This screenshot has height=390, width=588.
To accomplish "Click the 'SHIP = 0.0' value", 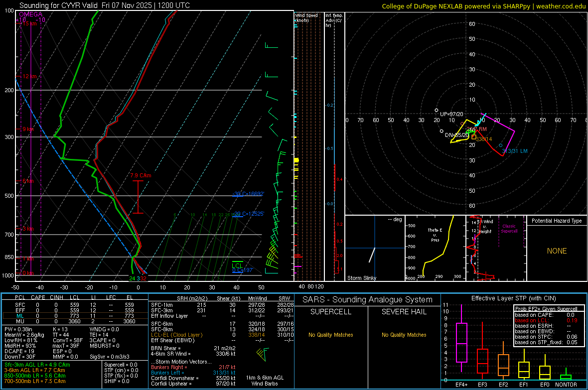I will pyautogui.click(x=117, y=382).
